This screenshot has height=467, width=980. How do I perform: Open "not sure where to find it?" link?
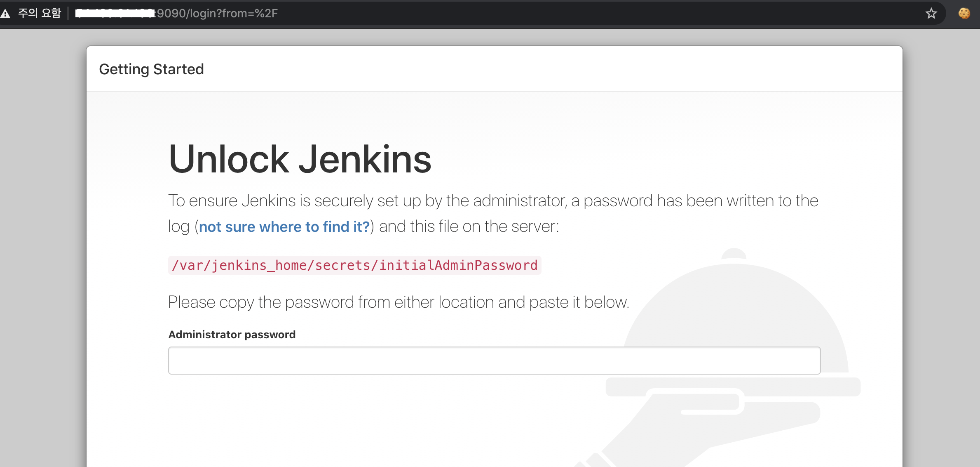click(x=284, y=227)
